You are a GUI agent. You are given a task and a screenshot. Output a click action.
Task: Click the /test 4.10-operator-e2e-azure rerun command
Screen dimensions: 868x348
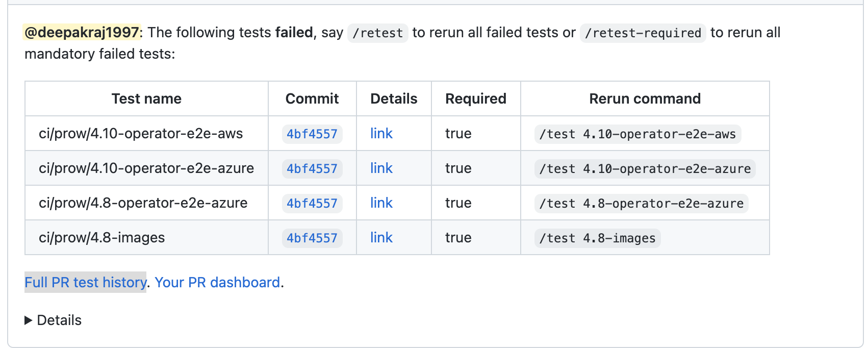tap(645, 169)
